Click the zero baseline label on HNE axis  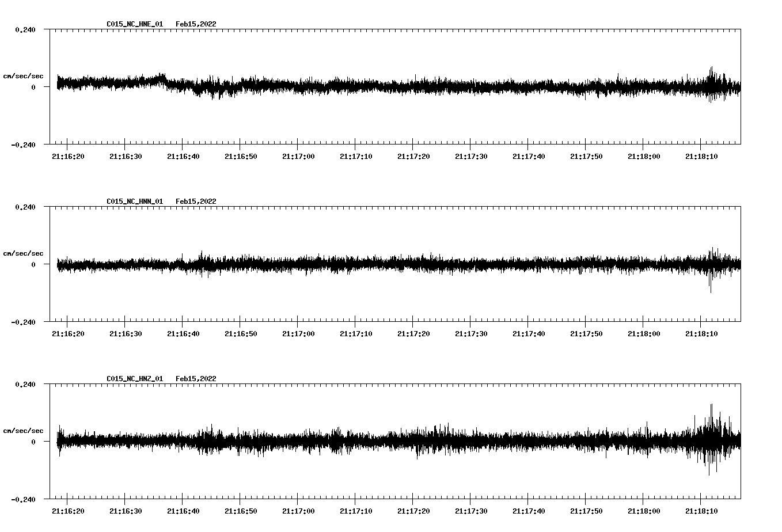pos(33,87)
